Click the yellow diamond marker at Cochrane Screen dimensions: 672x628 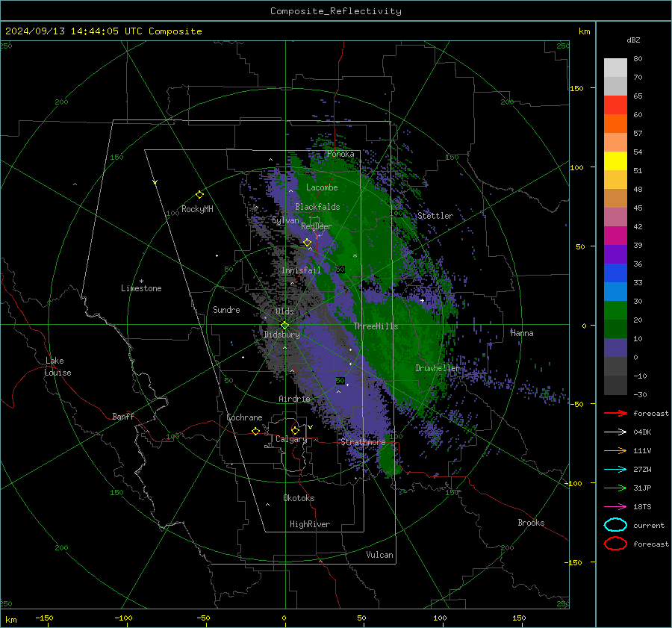pos(255,431)
